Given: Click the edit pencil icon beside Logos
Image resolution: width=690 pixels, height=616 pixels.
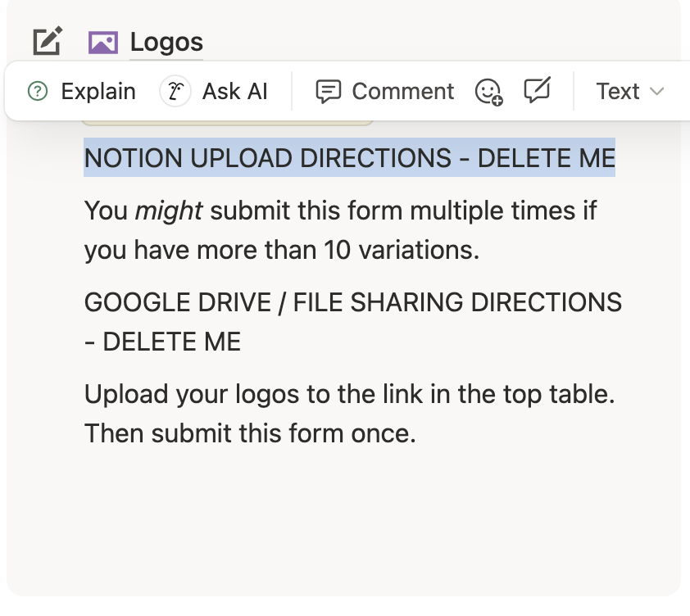Looking at the screenshot, I should pyautogui.click(x=47, y=41).
